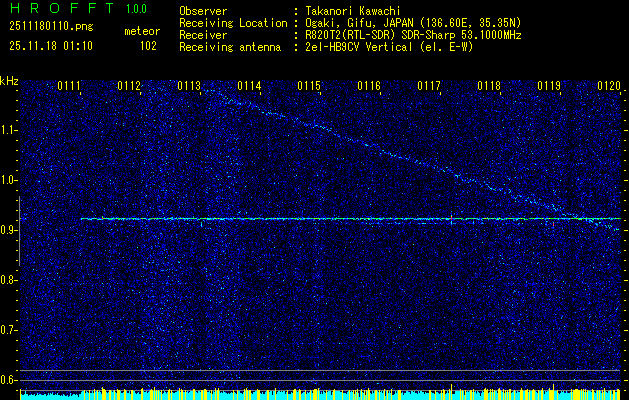Click time marker 0116
Viewport: 629px width, 400px height.
(369, 85)
